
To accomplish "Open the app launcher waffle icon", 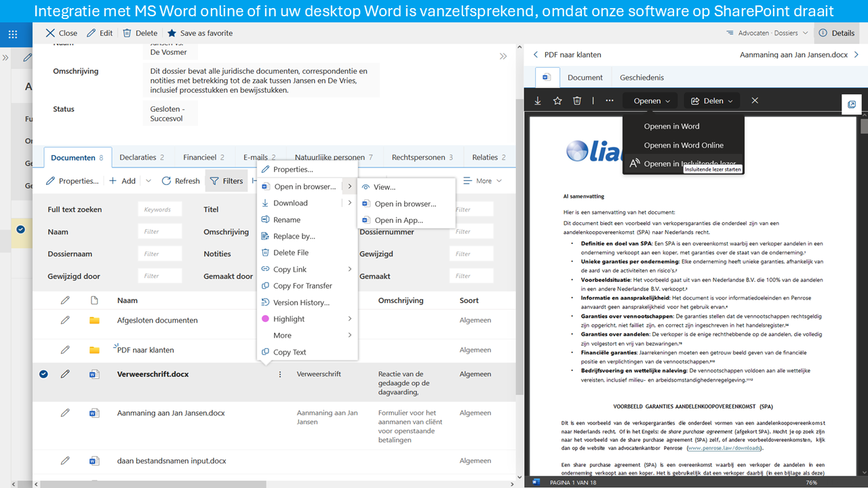I will [13, 34].
